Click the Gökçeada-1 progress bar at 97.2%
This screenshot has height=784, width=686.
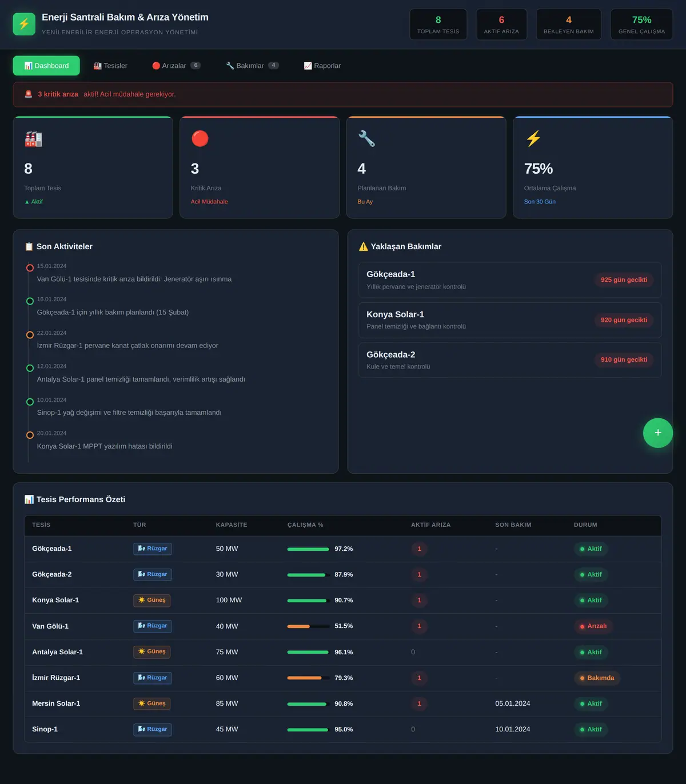[x=308, y=549]
